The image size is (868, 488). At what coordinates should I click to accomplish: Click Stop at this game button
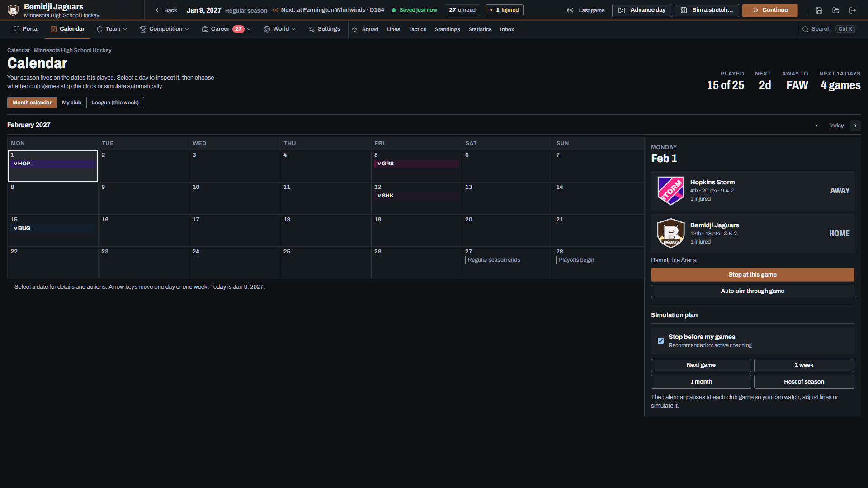coord(752,275)
